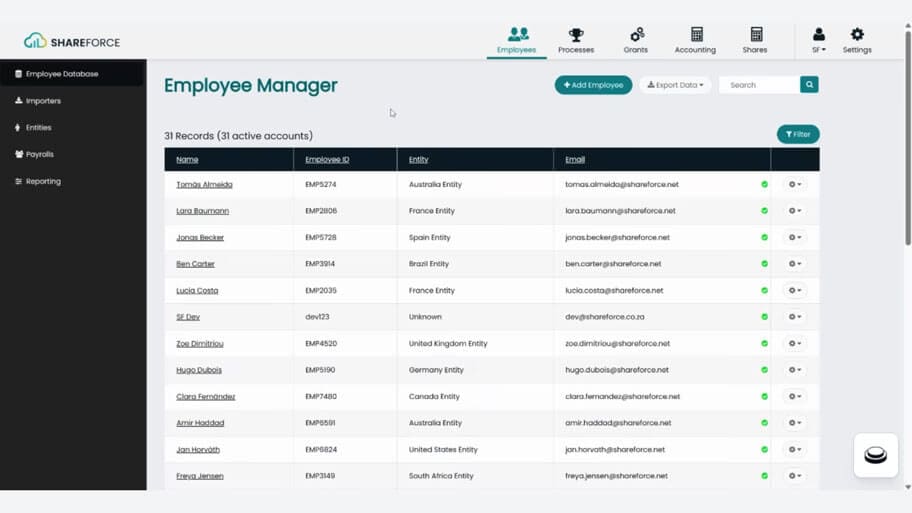This screenshot has height=513, width=912.
Task: Open actions gear menu for Clara Fernandez
Action: (795, 396)
